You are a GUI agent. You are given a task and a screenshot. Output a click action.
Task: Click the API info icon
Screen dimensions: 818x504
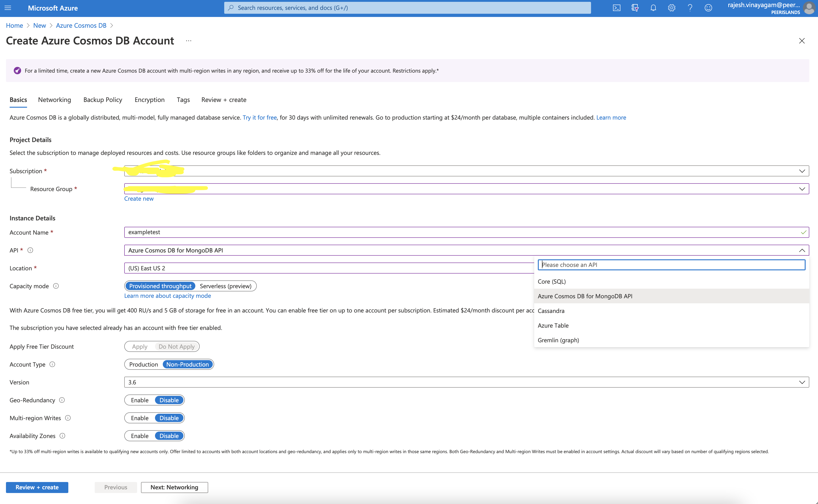coord(30,250)
